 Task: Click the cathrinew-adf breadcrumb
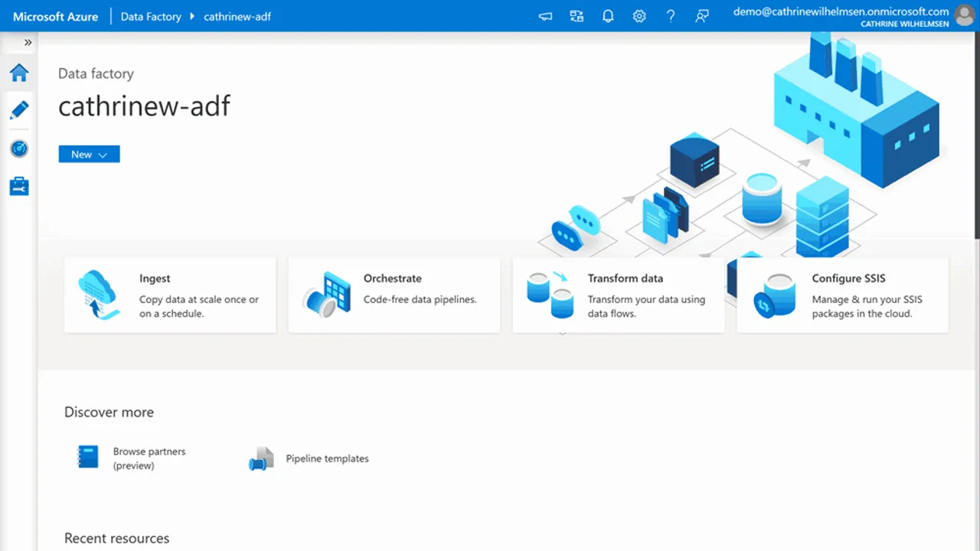click(x=237, y=16)
